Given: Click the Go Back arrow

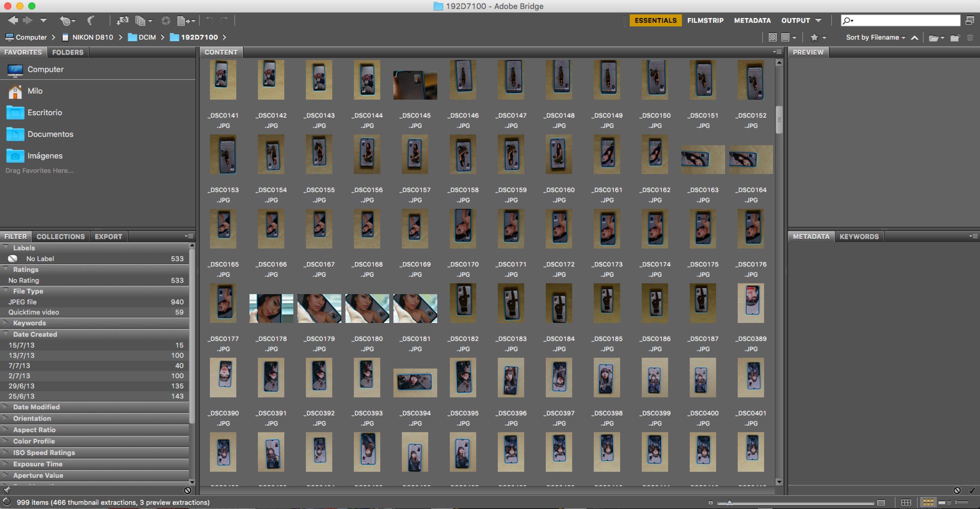Looking at the screenshot, I should [x=13, y=20].
